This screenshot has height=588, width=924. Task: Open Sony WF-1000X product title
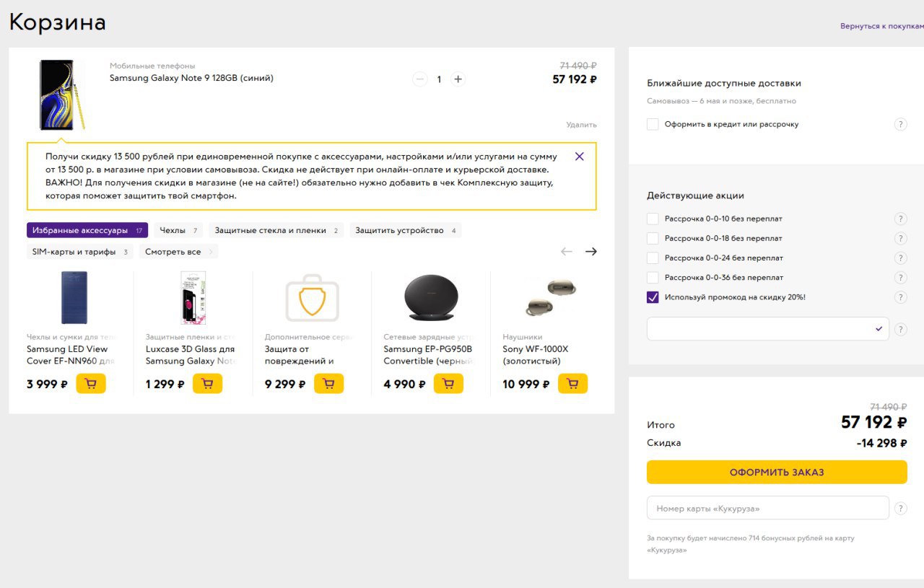pos(536,355)
